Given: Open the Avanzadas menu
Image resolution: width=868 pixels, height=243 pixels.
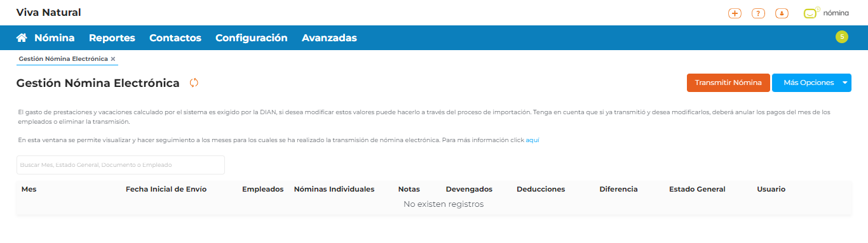Looking at the screenshot, I should (x=329, y=38).
